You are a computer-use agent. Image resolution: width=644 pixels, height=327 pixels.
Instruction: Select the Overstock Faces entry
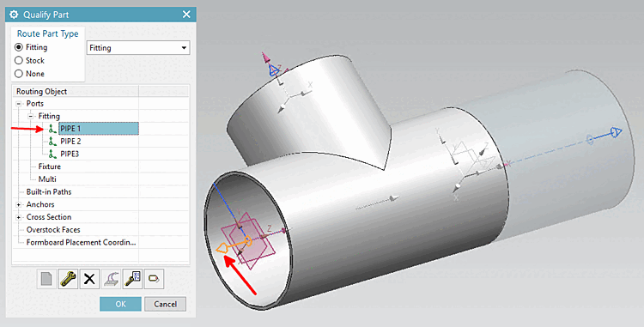(53, 230)
